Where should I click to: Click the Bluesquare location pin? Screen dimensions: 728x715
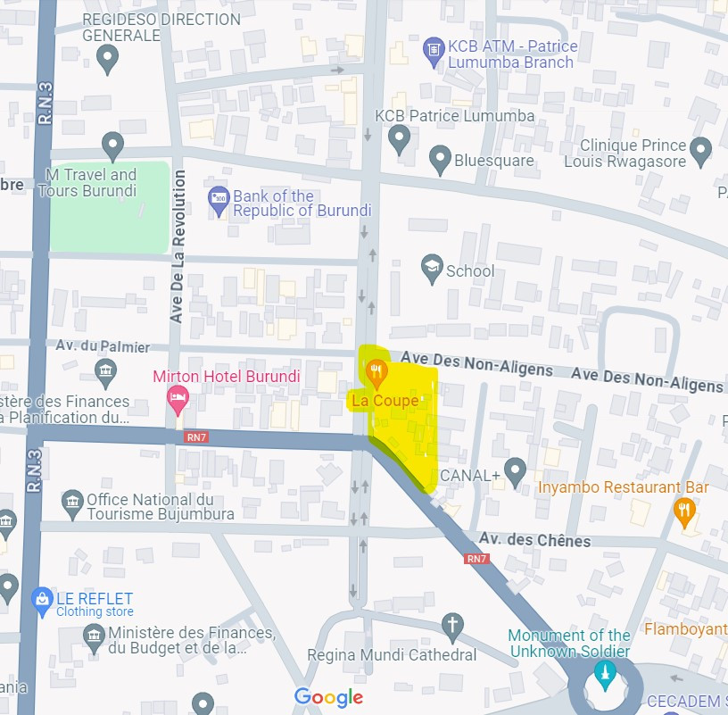click(440, 160)
